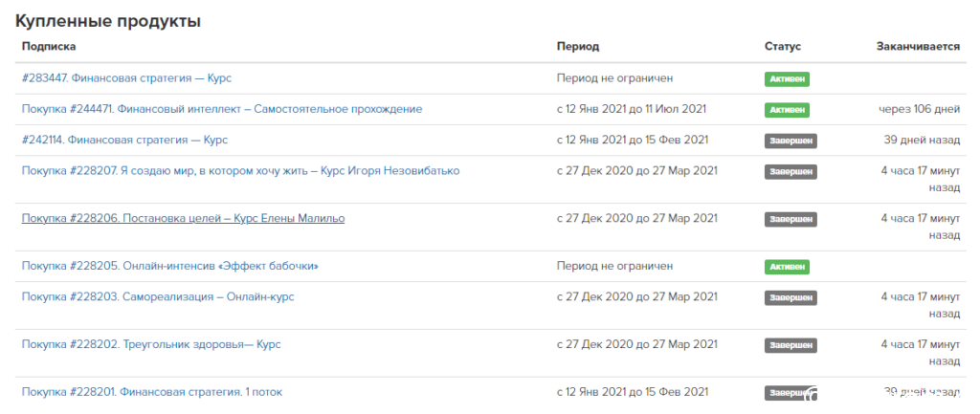Viewport: 980px width, 414px height.
Task: Click the Заканчивается column header
Action: tap(918, 47)
